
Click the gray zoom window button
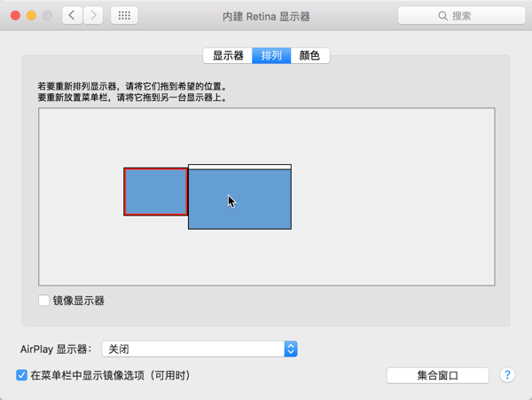pyautogui.click(x=48, y=16)
